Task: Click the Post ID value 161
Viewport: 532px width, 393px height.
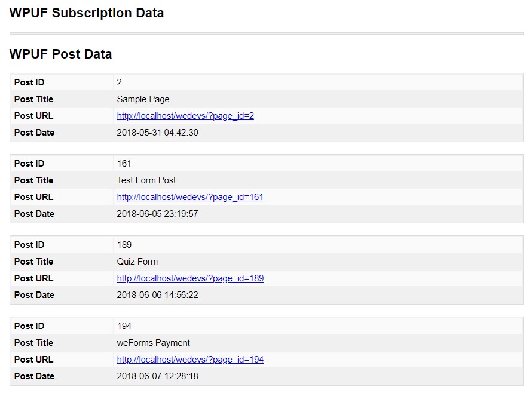Action: pos(124,164)
